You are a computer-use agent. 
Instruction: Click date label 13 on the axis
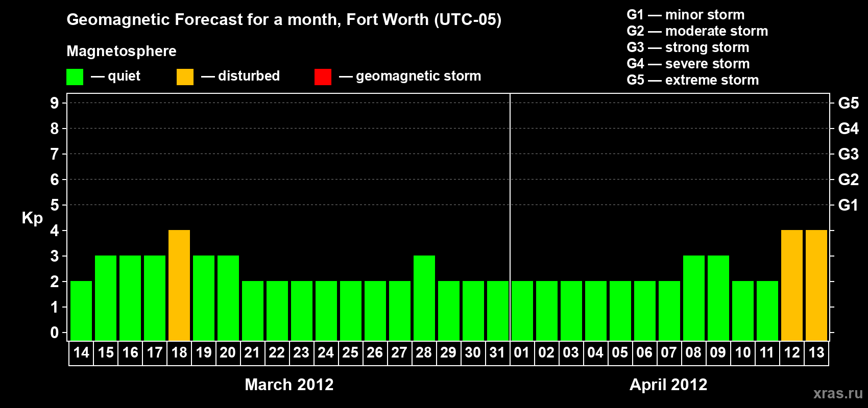coord(816,353)
